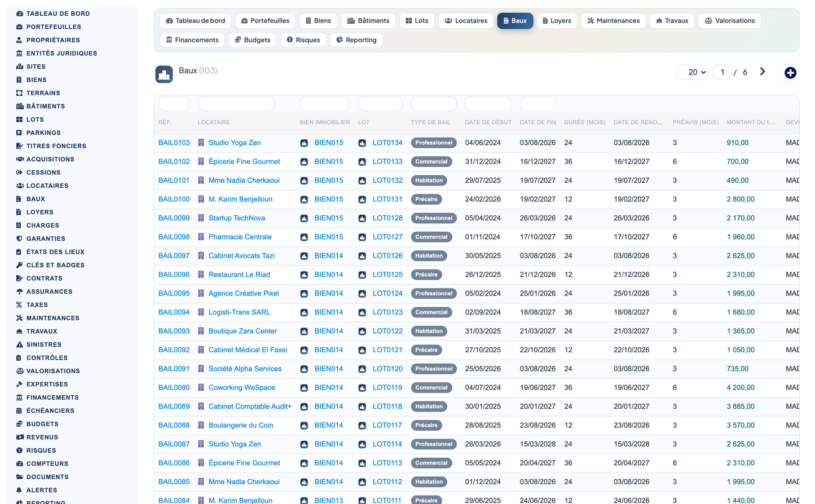
Task: Open Documents in the sidebar
Action: pos(47,477)
